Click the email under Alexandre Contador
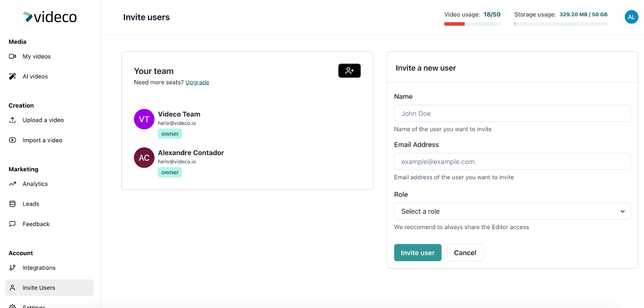The image size is (644, 308). click(177, 161)
